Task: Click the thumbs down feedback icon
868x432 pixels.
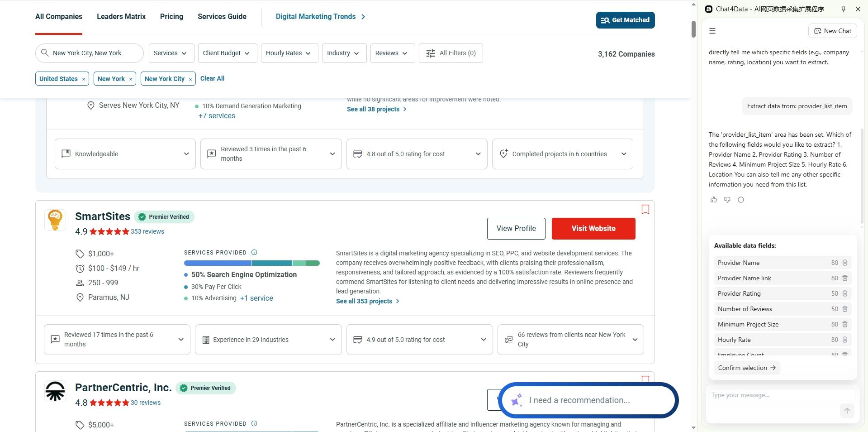Action: 727,200
